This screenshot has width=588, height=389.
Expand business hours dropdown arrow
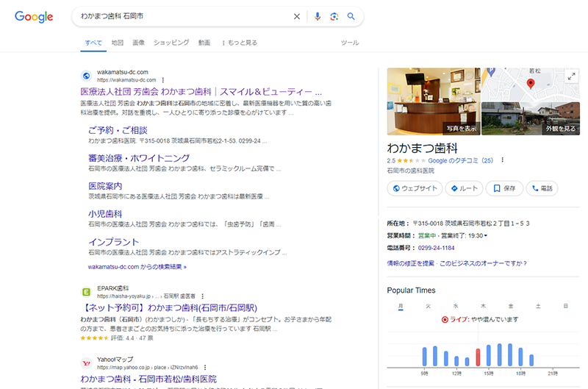[486, 235]
